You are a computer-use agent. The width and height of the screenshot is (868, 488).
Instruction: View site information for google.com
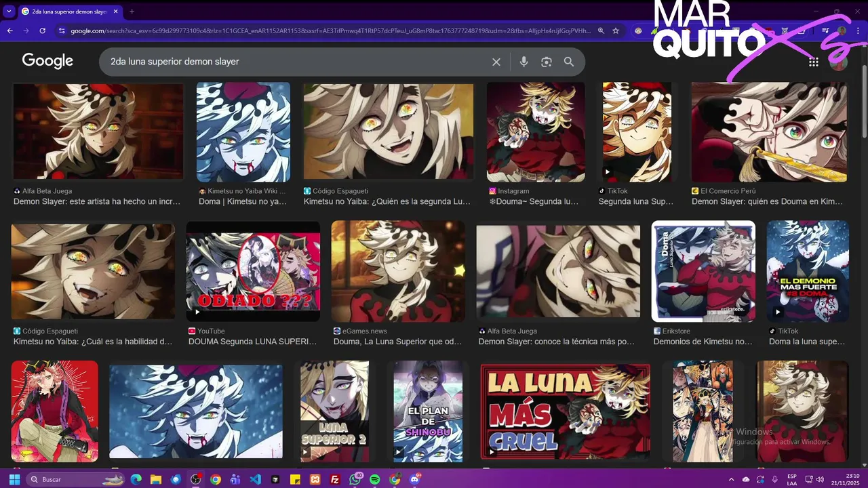point(62,30)
